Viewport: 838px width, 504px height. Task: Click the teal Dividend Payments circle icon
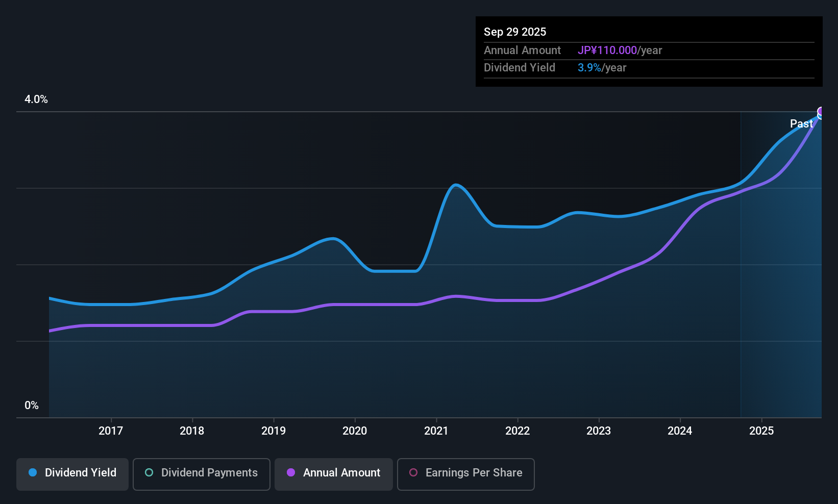tap(149, 473)
